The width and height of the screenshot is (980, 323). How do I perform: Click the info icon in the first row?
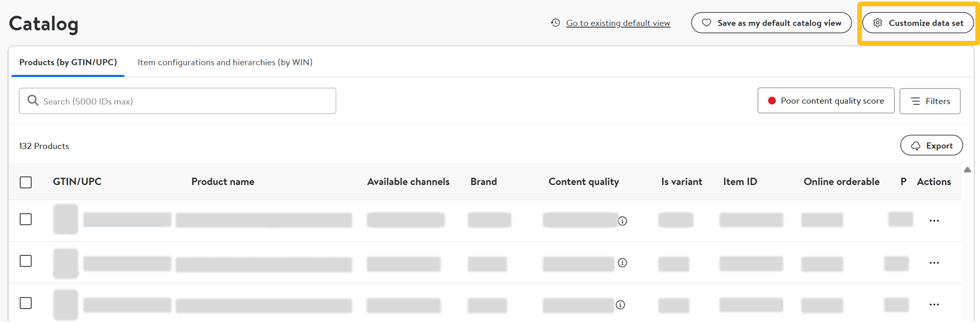coord(623,221)
